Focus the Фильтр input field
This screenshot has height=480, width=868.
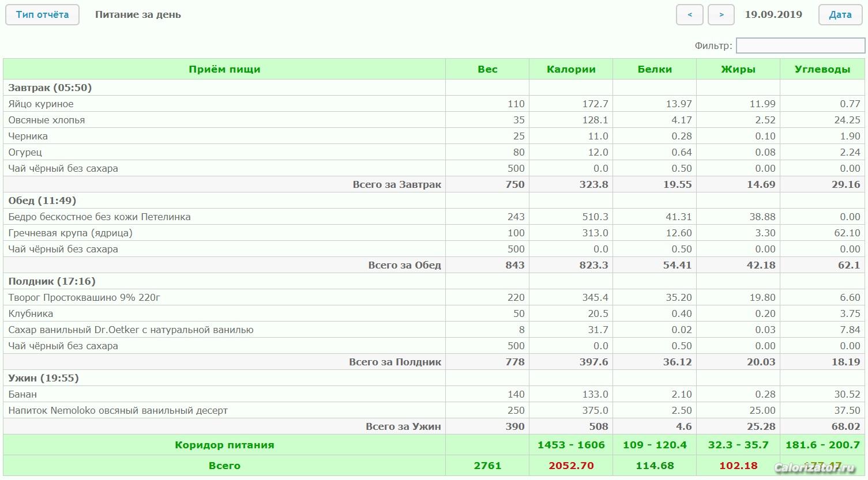801,46
